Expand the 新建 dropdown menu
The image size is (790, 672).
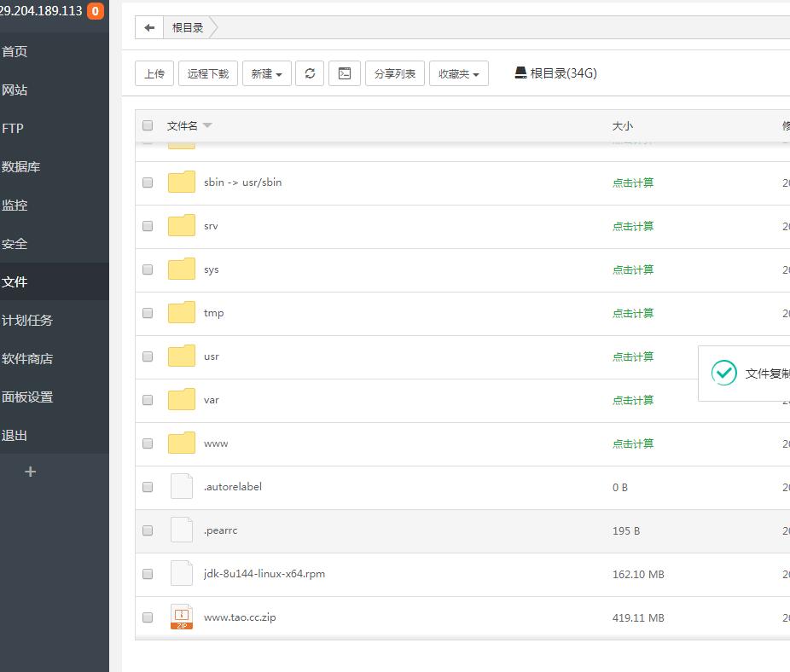click(266, 73)
